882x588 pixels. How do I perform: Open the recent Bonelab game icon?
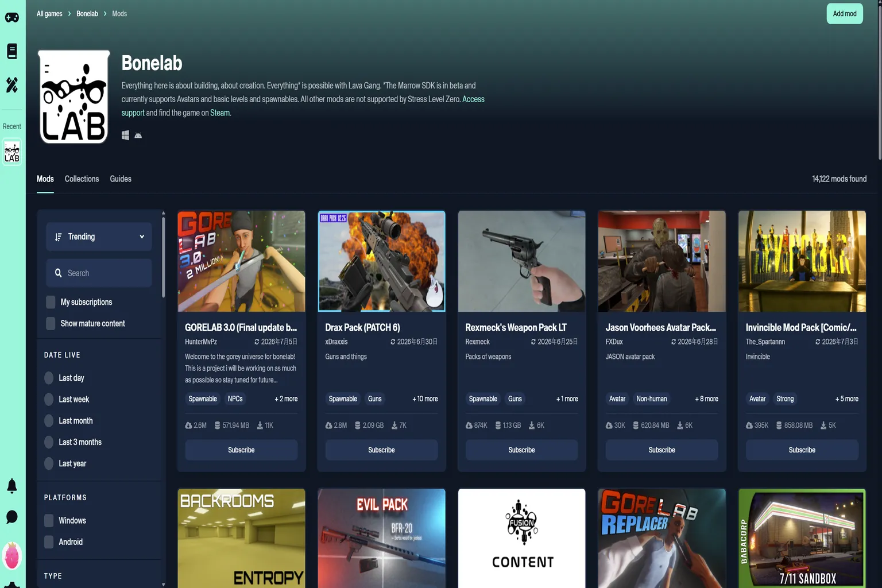(12, 153)
